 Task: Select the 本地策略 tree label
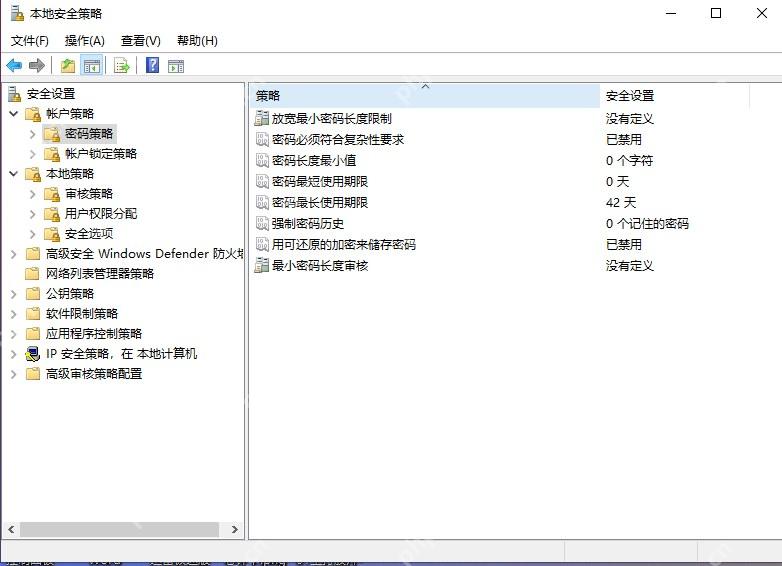[x=70, y=174]
